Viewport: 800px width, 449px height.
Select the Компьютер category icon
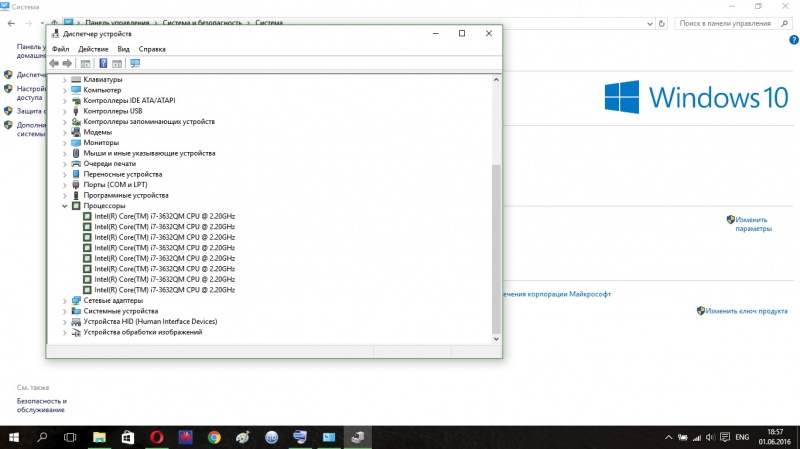click(x=76, y=90)
